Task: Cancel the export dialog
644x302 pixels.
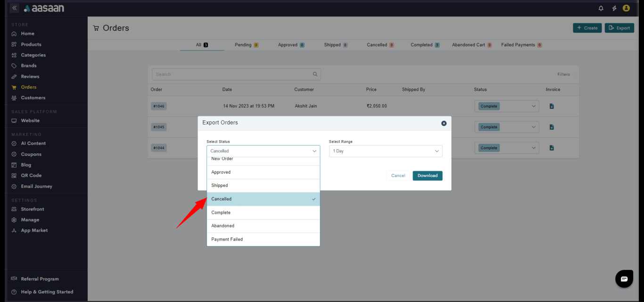Action: [398, 176]
